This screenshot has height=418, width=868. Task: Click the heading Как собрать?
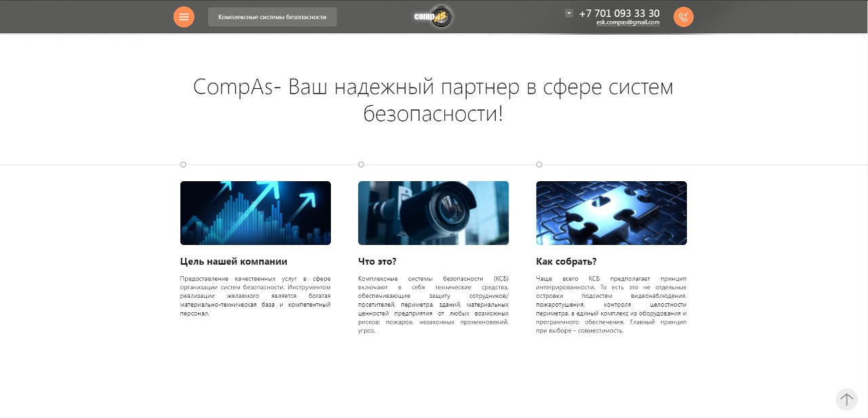[x=566, y=261]
